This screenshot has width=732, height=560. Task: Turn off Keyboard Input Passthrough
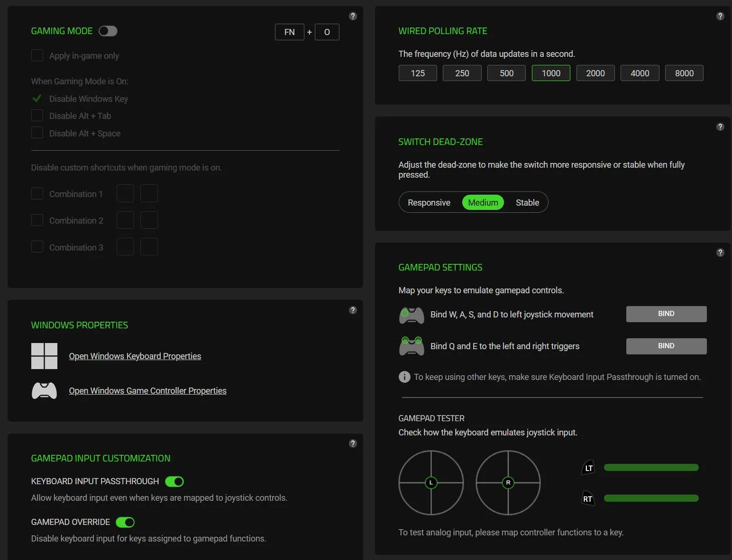pyautogui.click(x=174, y=481)
